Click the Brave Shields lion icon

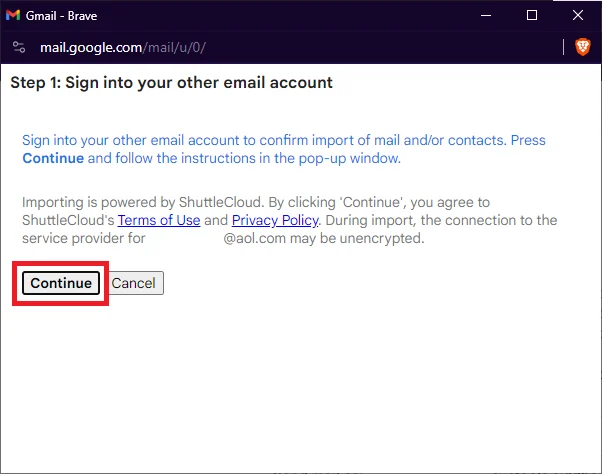tap(582, 47)
